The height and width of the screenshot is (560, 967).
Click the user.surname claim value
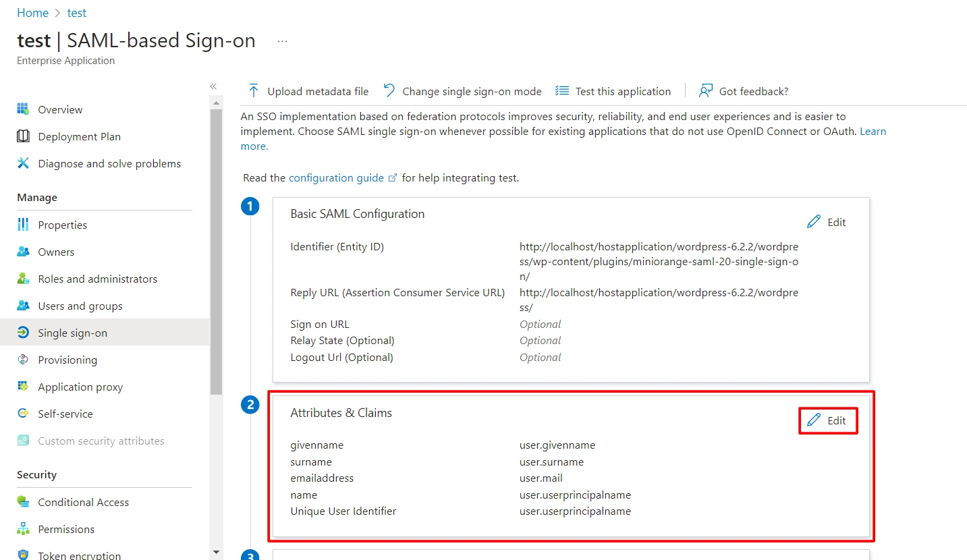551,462
